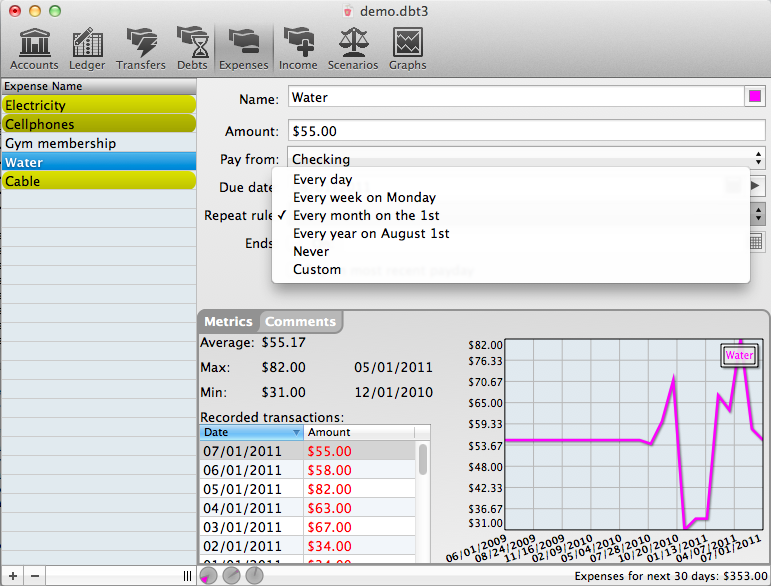This screenshot has height=586, width=771.
Task: Open the Income section
Action: (298, 48)
